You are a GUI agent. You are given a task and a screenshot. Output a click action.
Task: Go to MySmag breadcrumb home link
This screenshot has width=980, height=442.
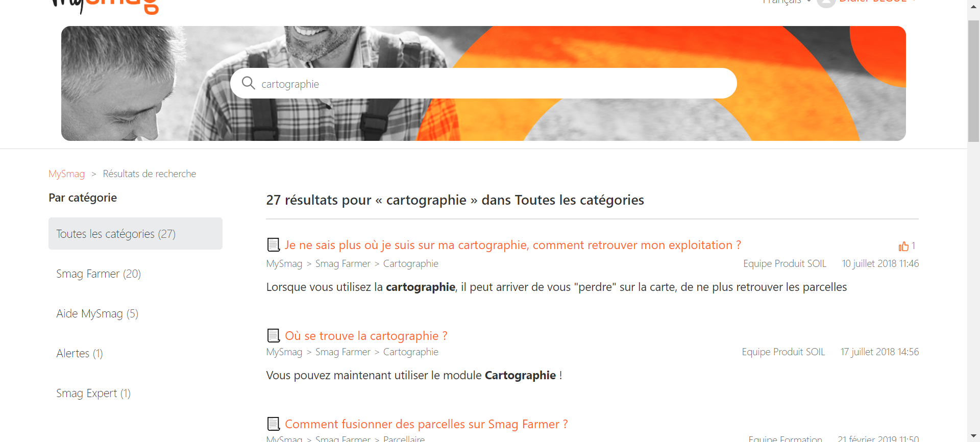click(x=66, y=174)
